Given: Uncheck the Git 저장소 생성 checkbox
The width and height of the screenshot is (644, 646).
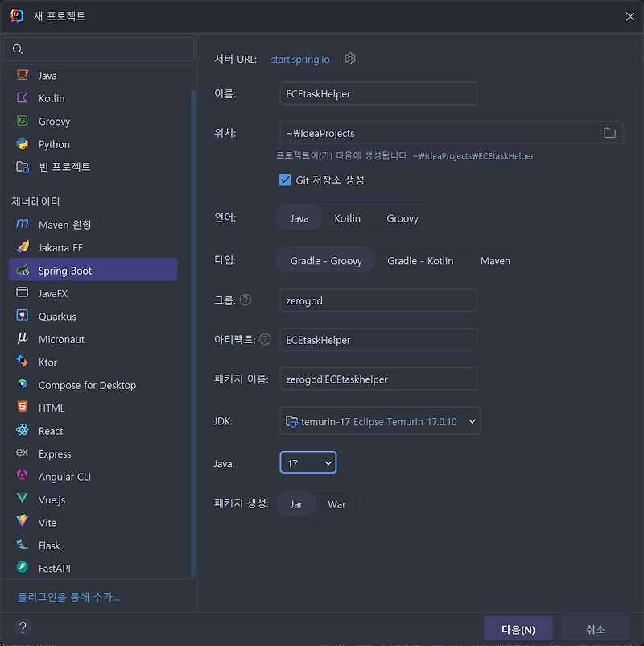Looking at the screenshot, I should coord(286,180).
